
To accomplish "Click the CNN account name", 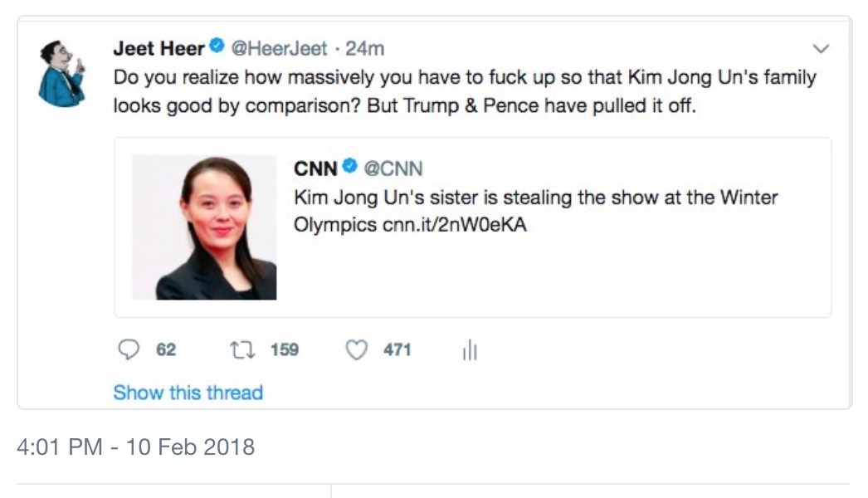I will click(x=315, y=168).
